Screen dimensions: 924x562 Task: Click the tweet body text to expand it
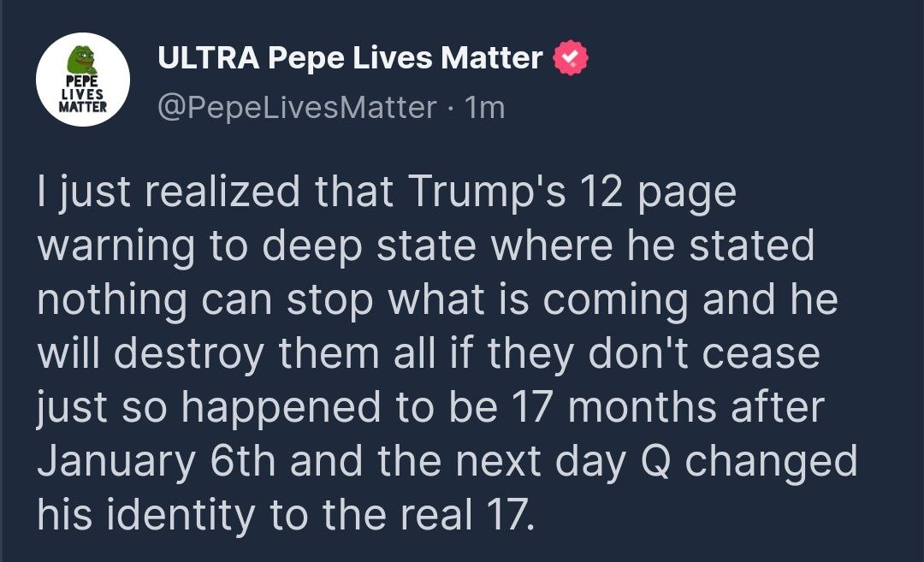[428, 351]
